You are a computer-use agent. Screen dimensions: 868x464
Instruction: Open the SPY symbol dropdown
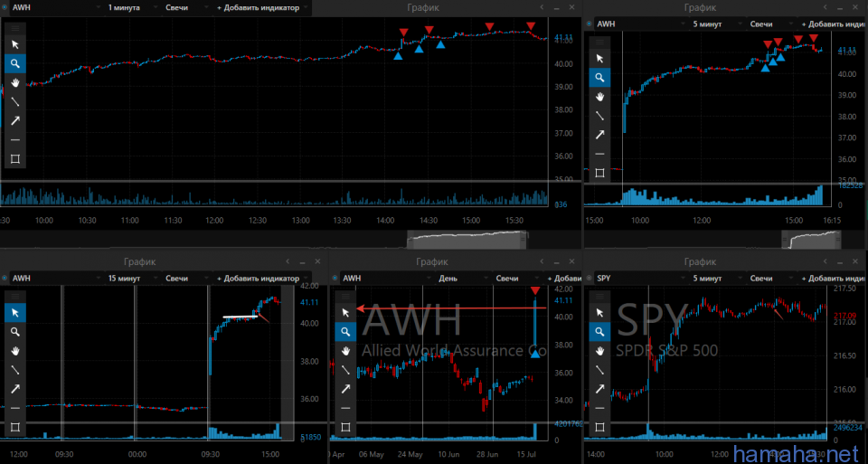point(639,279)
